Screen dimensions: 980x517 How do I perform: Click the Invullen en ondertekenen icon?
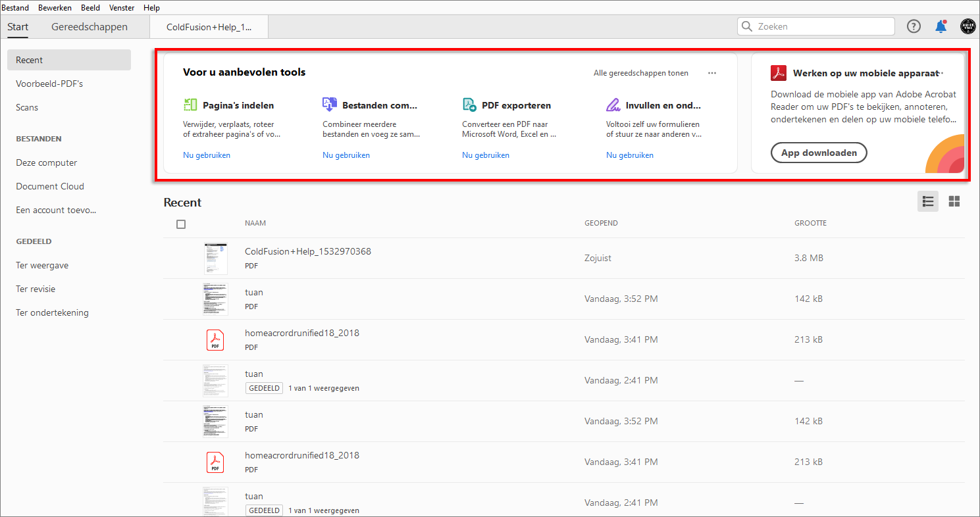point(613,105)
